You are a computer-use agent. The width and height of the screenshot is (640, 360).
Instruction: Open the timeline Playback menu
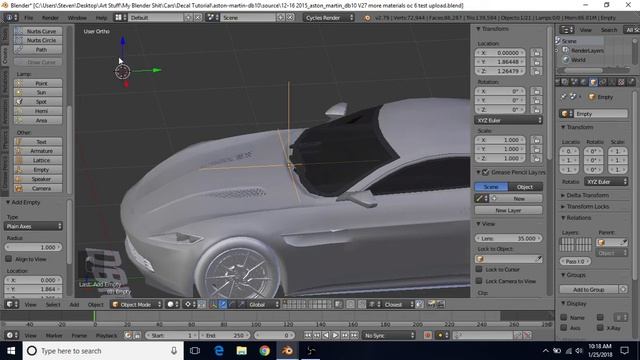tap(107, 336)
